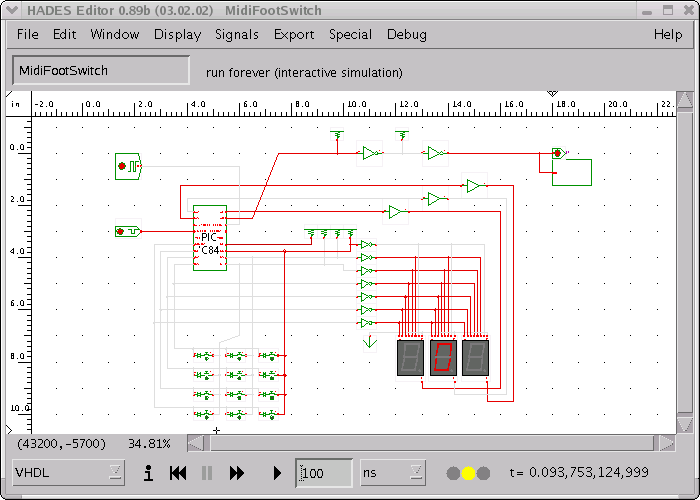
Task: Open the VHDL dropdown
Action: pos(68,472)
